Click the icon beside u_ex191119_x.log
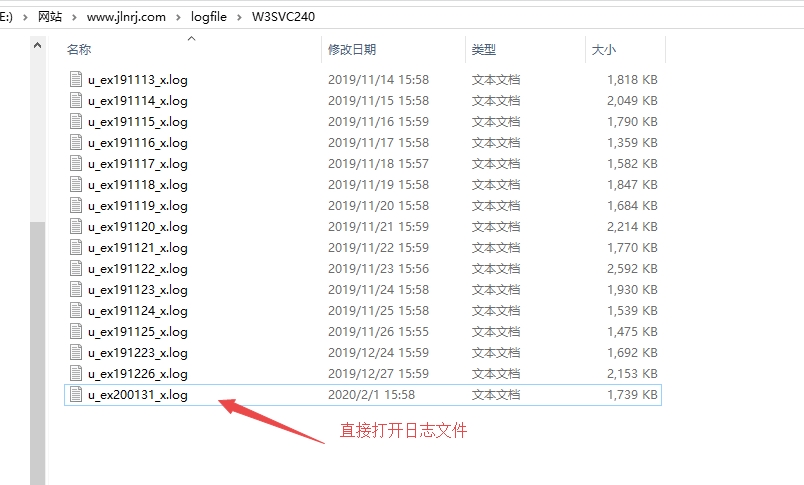Viewport: 804px width, 485px height. (x=75, y=205)
